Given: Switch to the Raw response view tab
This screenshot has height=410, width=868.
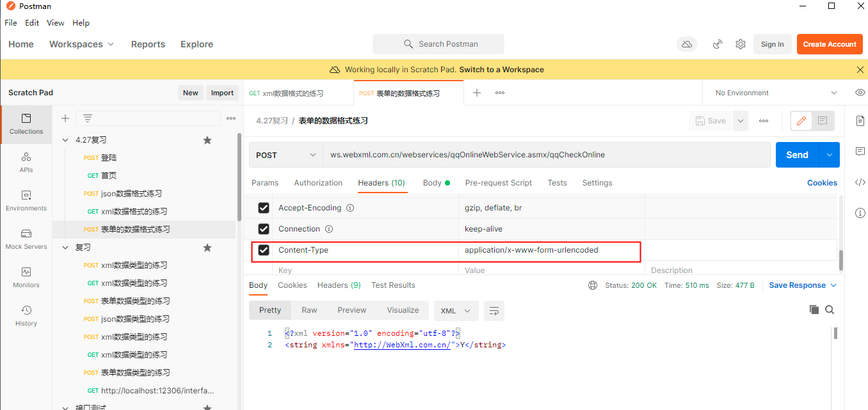Looking at the screenshot, I should pyautogui.click(x=309, y=310).
